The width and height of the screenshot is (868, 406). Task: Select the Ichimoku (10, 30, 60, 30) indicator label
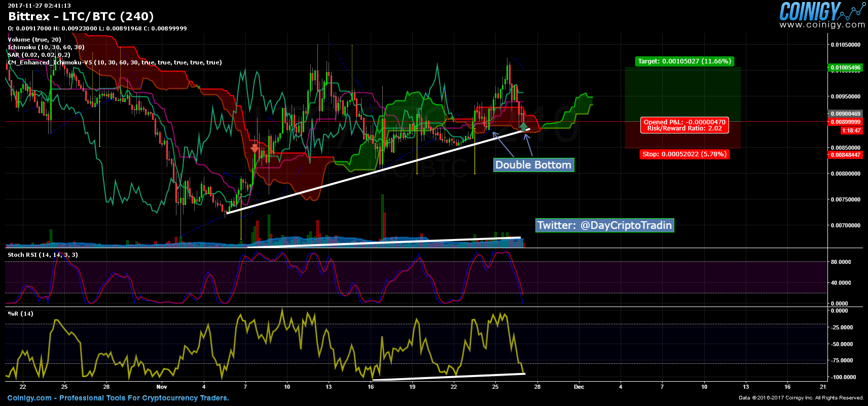[x=46, y=47]
